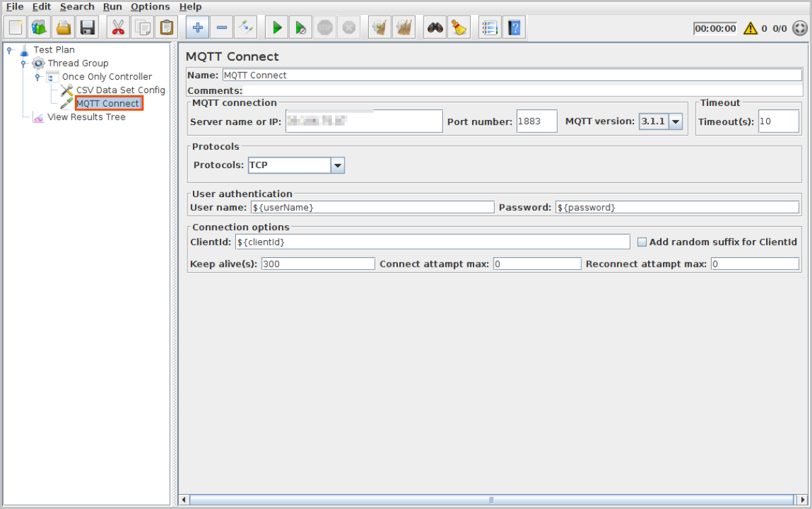Click the 0/0 thread count indicator

point(780,28)
